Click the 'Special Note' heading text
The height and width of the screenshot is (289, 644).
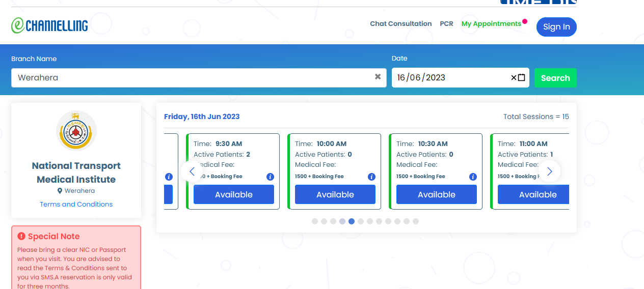click(54, 236)
